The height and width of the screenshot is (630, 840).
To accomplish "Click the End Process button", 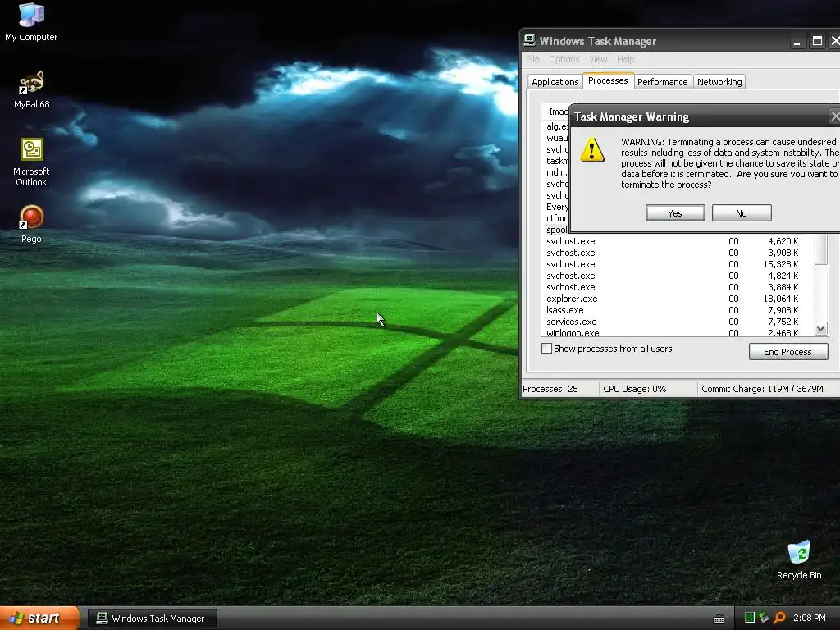I will [788, 351].
